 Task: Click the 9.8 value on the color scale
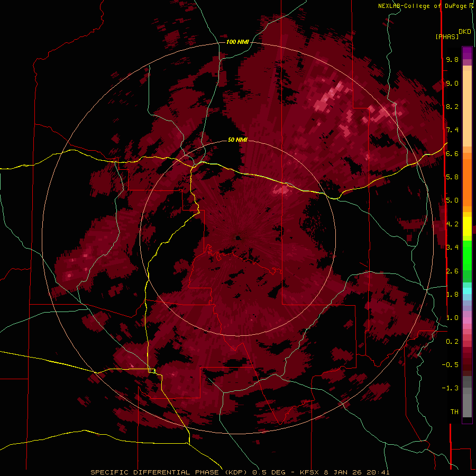[x=452, y=60]
